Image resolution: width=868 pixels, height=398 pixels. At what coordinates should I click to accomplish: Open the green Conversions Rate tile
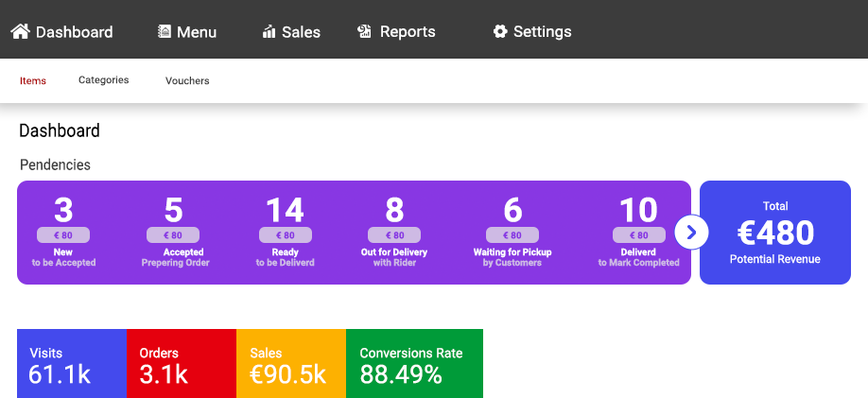coord(414,363)
